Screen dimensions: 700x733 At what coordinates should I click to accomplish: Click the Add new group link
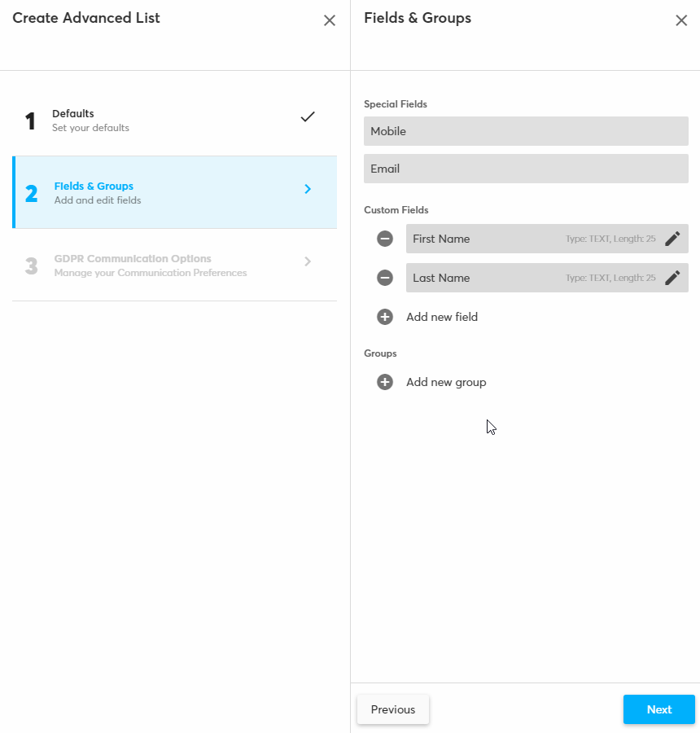[446, 382]
